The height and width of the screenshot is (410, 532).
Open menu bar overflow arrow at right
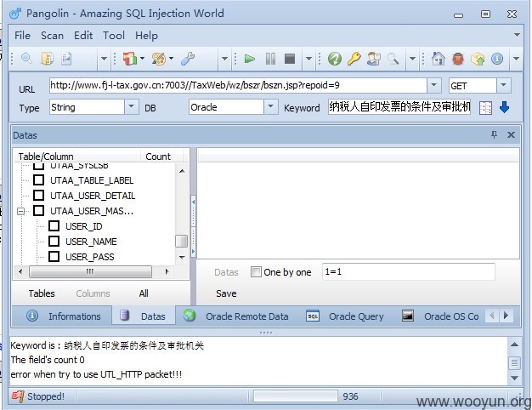tap(517, 35)
